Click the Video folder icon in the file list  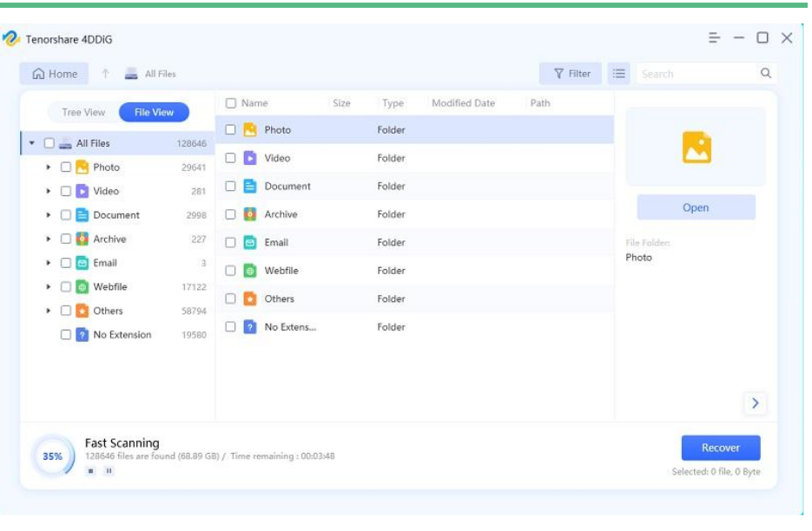250,158
